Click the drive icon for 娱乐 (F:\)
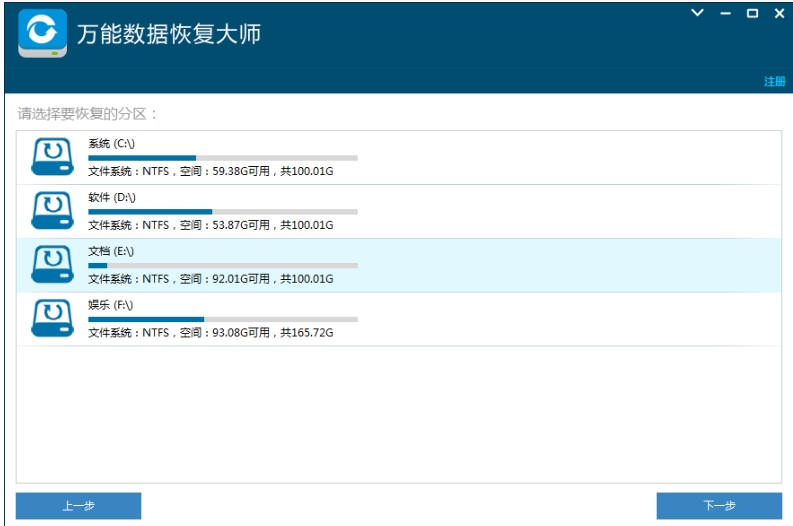Screen dimensions: 793x526 [53, 318]
